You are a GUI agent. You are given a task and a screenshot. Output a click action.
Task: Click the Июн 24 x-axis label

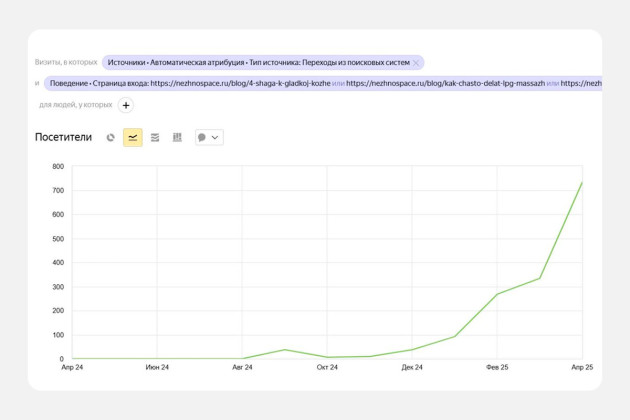point(157,368)
